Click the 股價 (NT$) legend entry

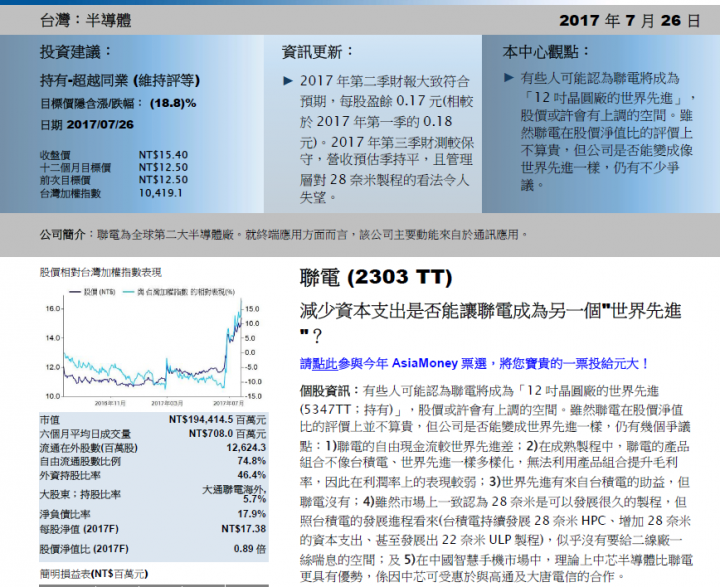pyautogui.click(x=92, y=292)
